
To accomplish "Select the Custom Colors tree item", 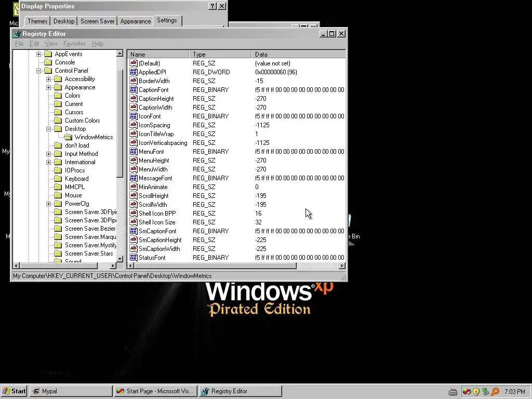I will coord(83,121).
